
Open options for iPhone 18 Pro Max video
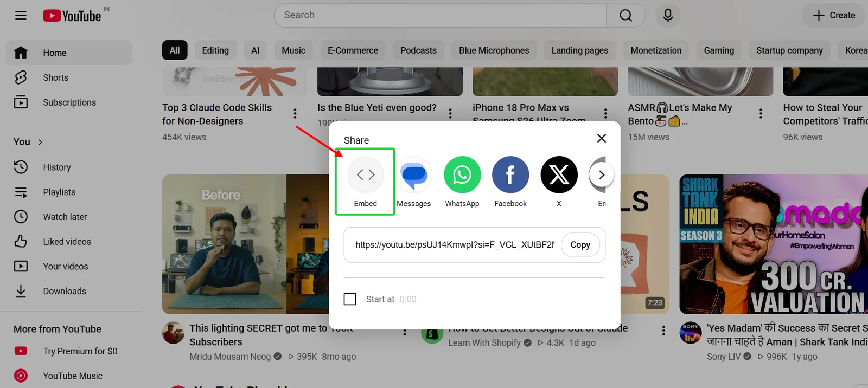click(x=605, y=113)
